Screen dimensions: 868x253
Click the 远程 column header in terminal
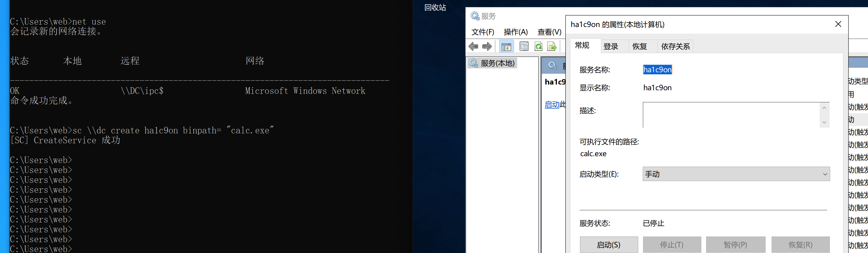point(130,61)
